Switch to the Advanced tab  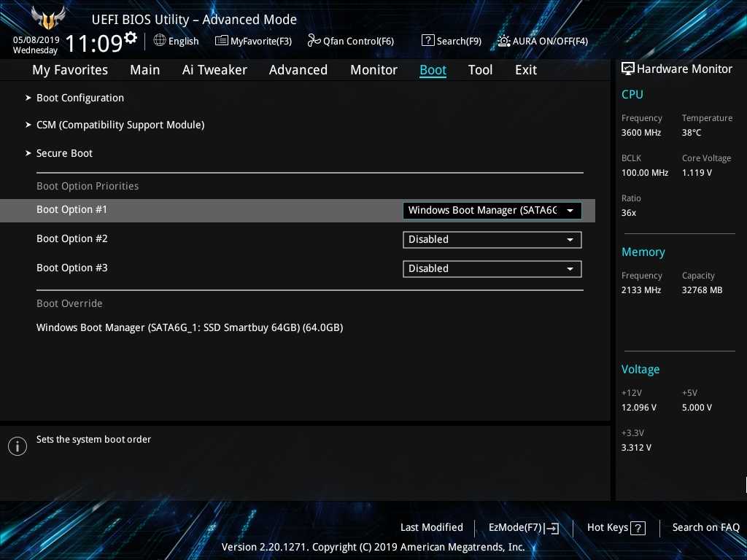(x=298, y=70)
